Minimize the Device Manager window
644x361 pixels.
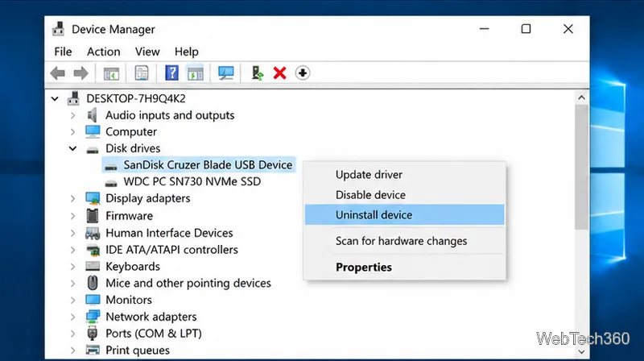485,29
